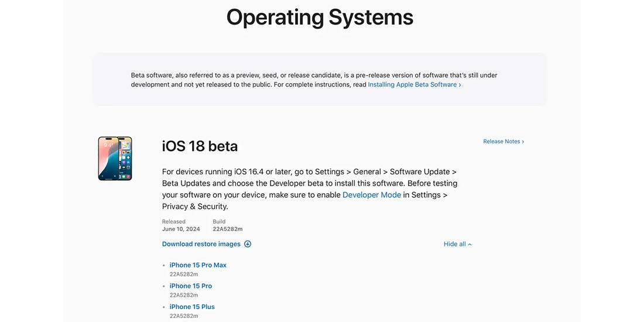
Task: Click Download restore images link text
Action: pyautogui.click(x=201, y=244)
